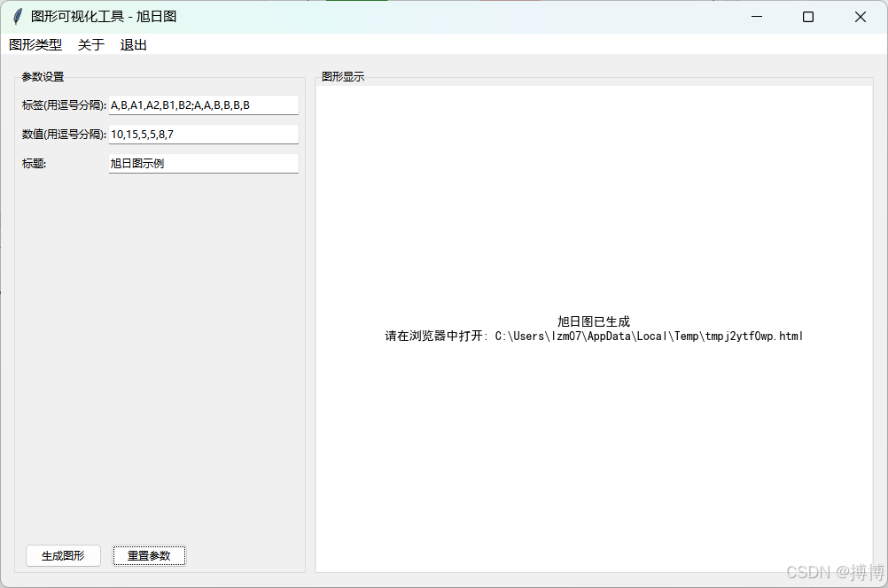Click the 生成图形 button
This screenshot has height=588, width=888.
tap(64, 556)
